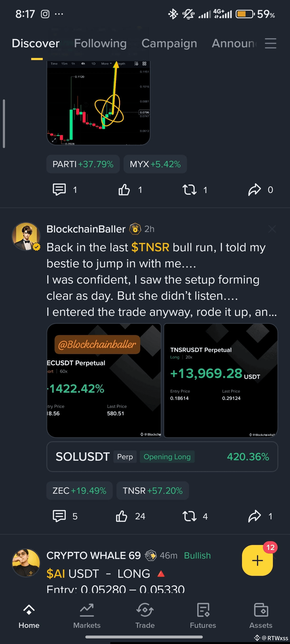Screen dimensions: 290x644
Task: Open the SOLUSDT Perp Opening Long card
Action: tap(162, 456)
